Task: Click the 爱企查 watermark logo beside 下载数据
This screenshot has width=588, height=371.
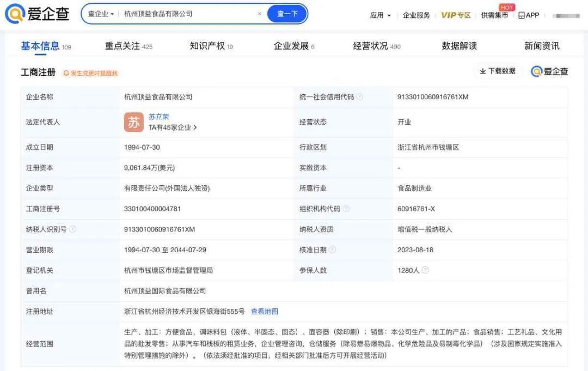Action: [x=549, y=71]
